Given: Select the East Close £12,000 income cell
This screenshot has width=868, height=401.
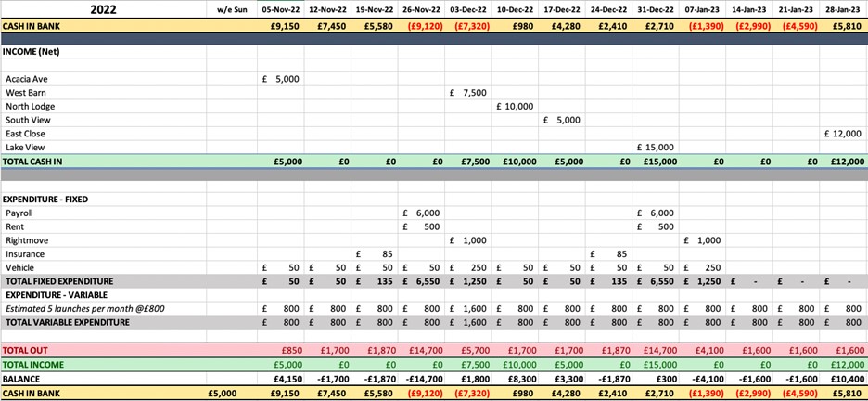Looking at the screenshot, I should pos(843,134).
